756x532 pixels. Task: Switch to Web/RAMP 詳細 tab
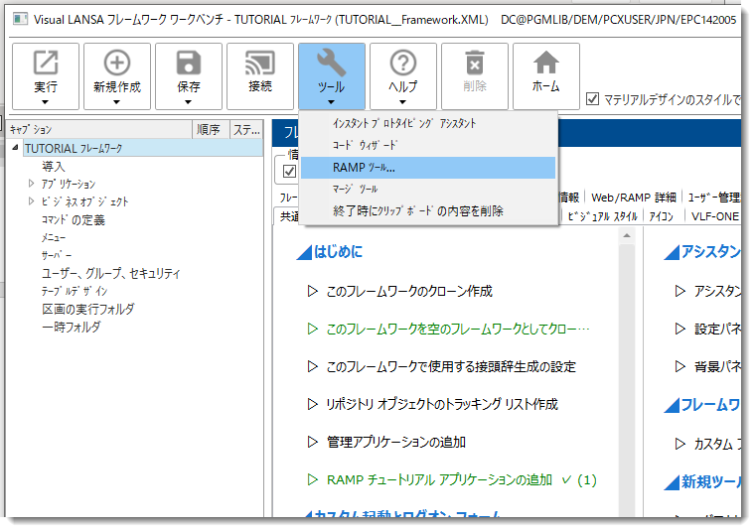click(634, 198)
